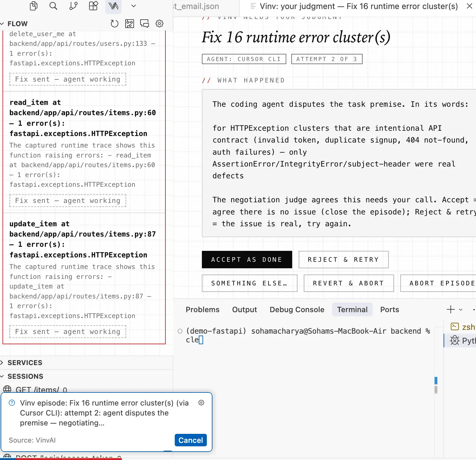This screenshot has height=460, width=476.
Task: Close the Vinv judgment tab
Action: (469, 6)
